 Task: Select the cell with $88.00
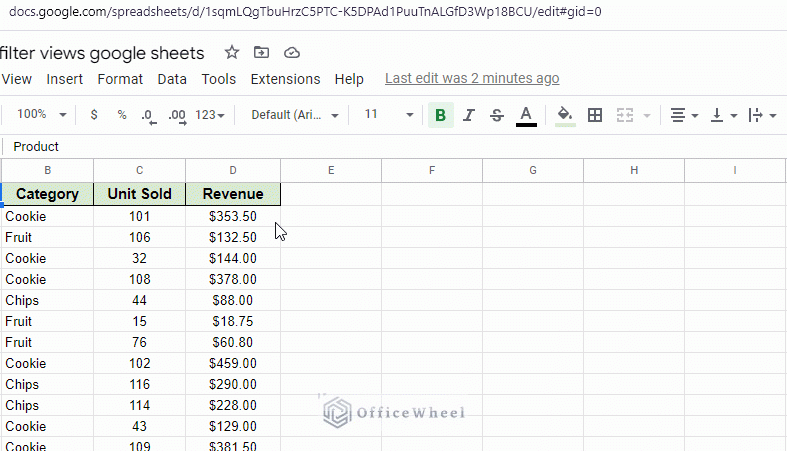[233, 300]
